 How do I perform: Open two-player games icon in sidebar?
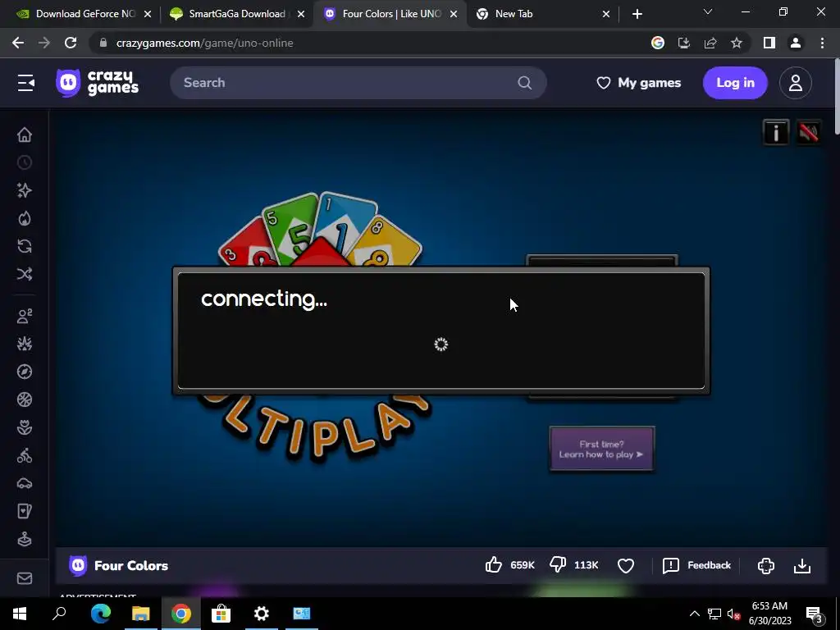pos(25,316)
